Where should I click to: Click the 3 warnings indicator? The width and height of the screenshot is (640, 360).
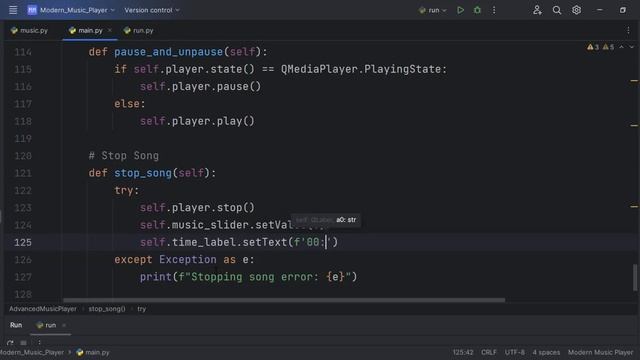point(593,47)
